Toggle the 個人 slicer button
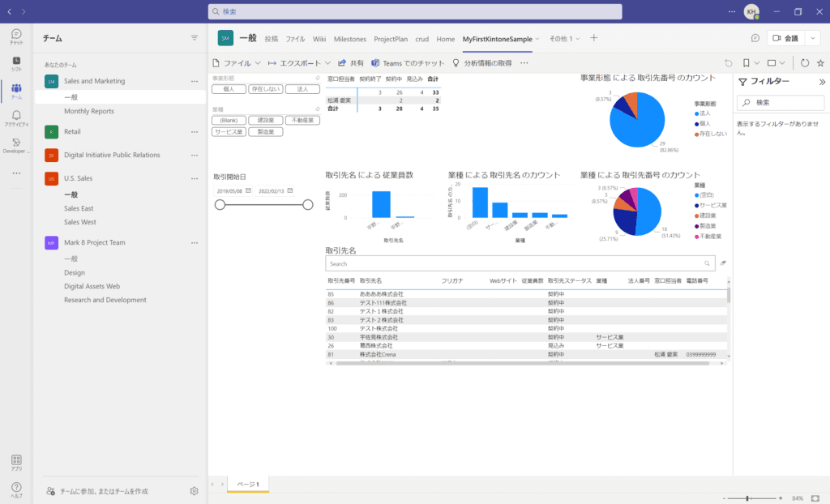Screen dimensions: 830x504 (x=229, y=89)
